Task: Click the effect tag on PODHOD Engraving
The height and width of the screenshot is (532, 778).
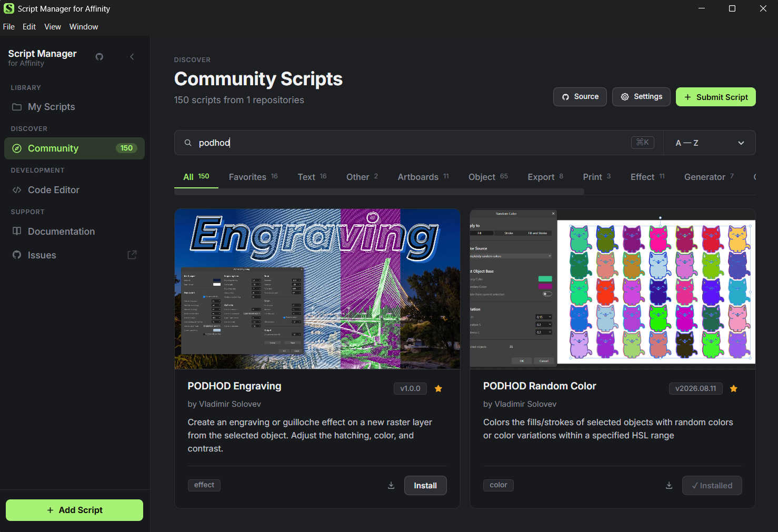Action: (204, 485)
